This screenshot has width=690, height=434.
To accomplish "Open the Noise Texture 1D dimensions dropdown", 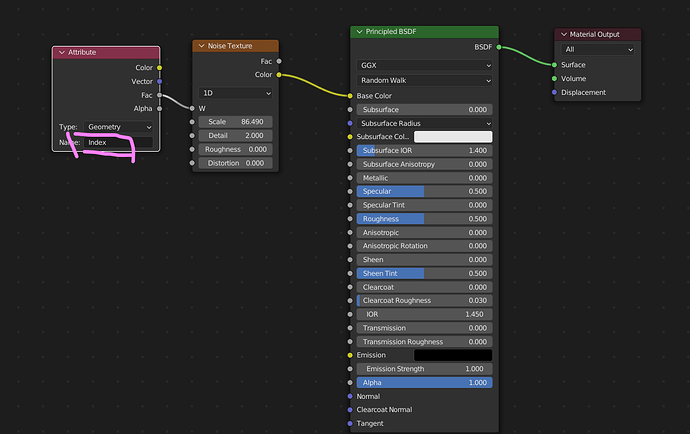I will point(235,93).
